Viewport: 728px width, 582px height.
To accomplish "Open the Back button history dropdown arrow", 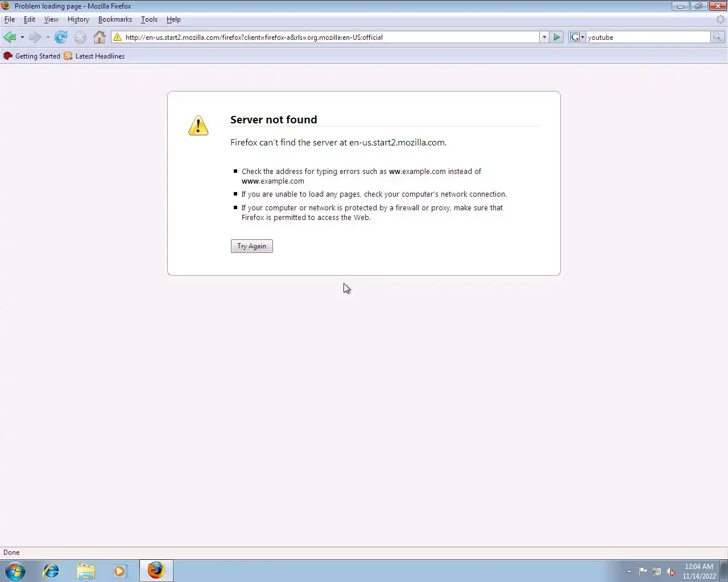I will click(x=22, y=38).
